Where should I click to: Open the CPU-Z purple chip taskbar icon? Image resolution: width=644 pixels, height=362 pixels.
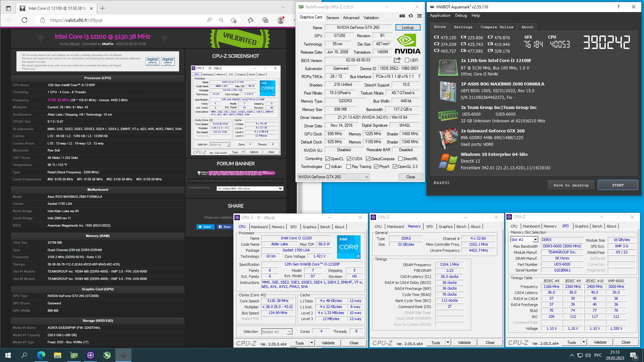[x=91, y=355]
